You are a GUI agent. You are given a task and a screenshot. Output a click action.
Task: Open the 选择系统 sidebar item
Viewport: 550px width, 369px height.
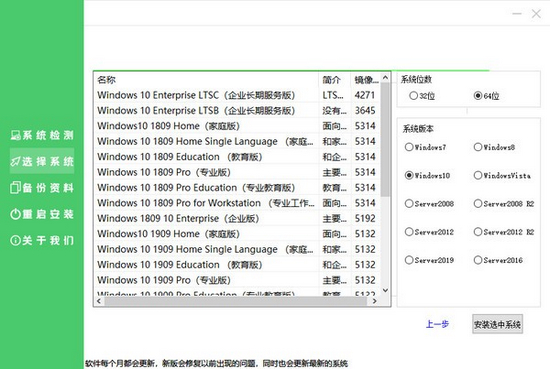pyautogui.click(x=42, y=161)
